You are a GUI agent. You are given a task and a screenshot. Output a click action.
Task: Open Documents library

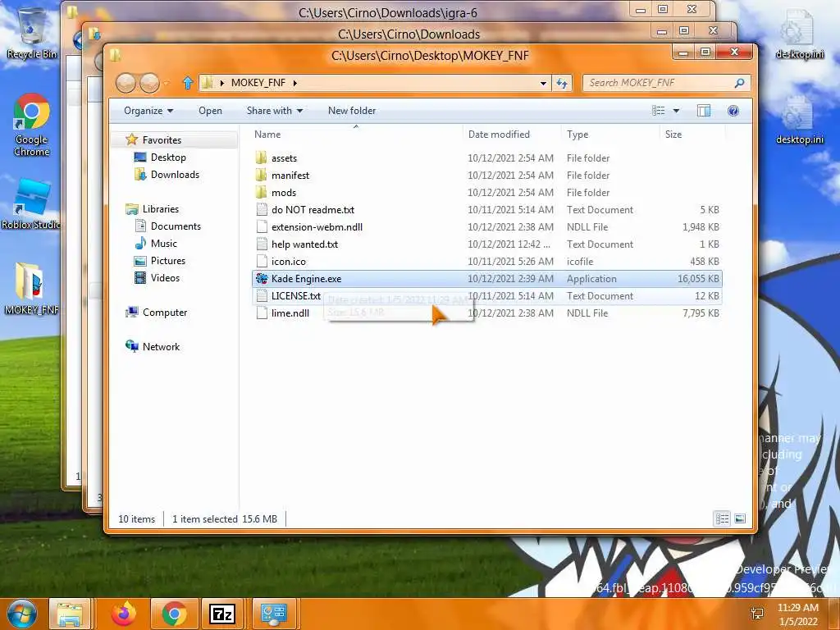point(176,226)
